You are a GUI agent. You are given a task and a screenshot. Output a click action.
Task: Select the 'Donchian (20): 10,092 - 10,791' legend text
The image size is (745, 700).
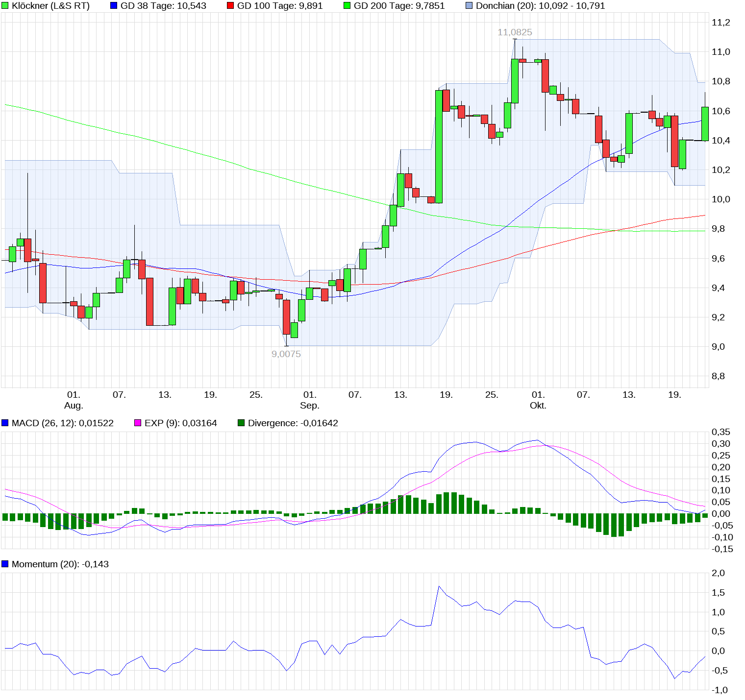point(540,6)
